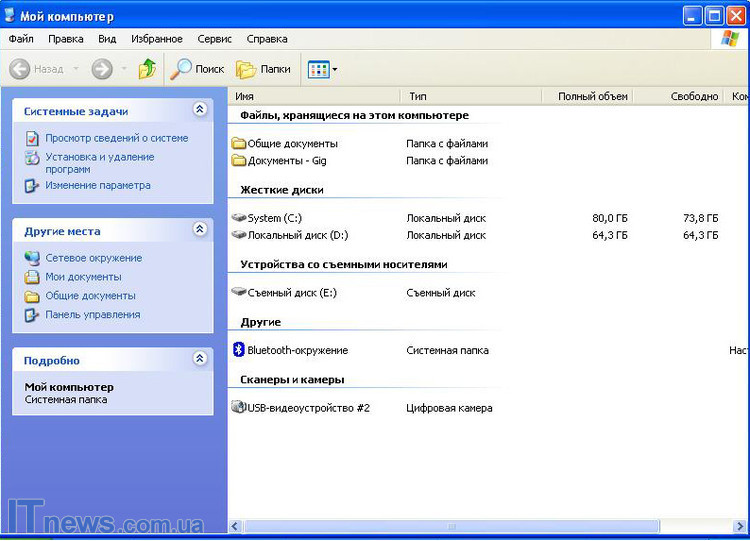750x541 pixels.
Task: Open the Поиск search tool
Action: [198, 69]
